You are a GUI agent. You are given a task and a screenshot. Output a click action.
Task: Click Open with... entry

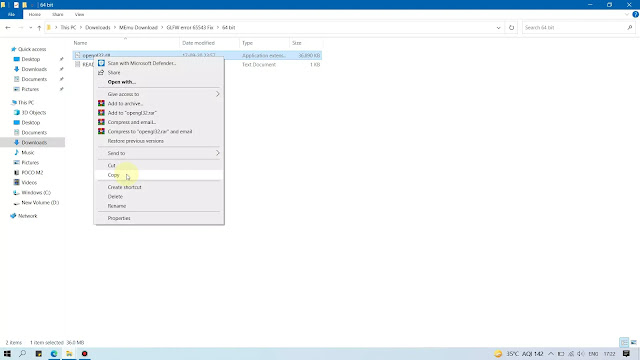coord(159,82)
